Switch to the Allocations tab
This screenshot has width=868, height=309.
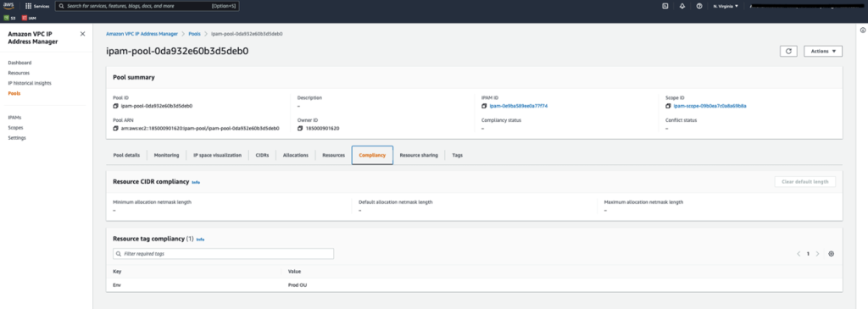click(x=296, y=155)
